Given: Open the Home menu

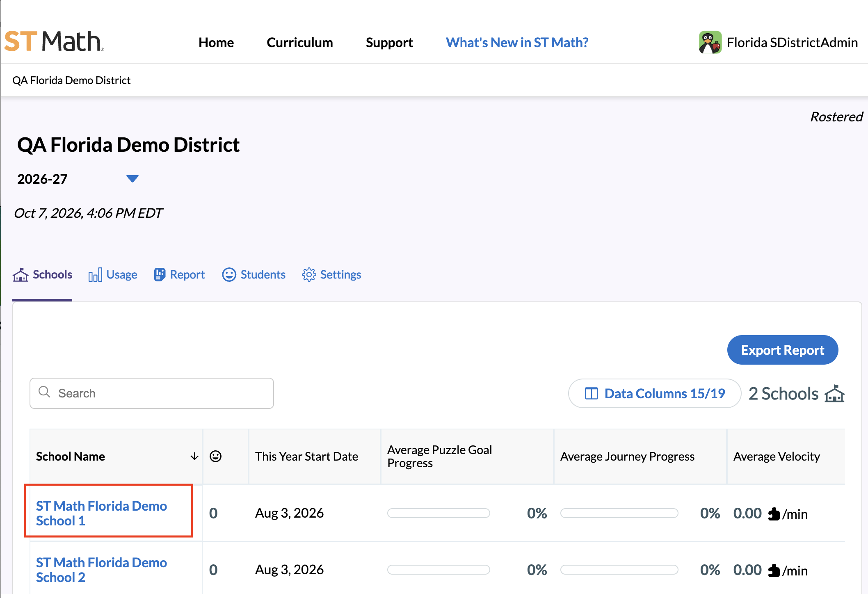Looking at the screenshot, I should click(x=216, y=43).
